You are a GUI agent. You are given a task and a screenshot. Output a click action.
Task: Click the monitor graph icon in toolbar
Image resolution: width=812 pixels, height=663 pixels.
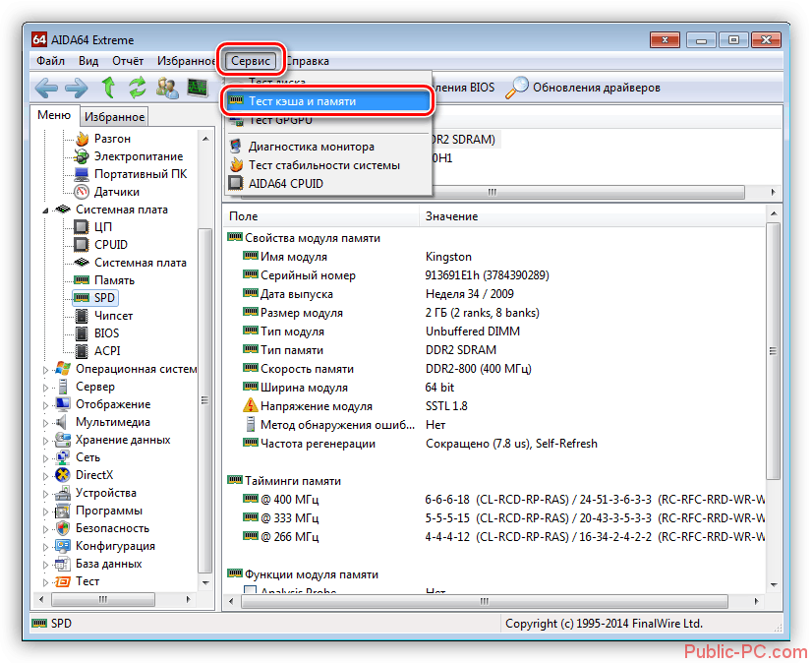pyautogui.click(x=198, y=88)
